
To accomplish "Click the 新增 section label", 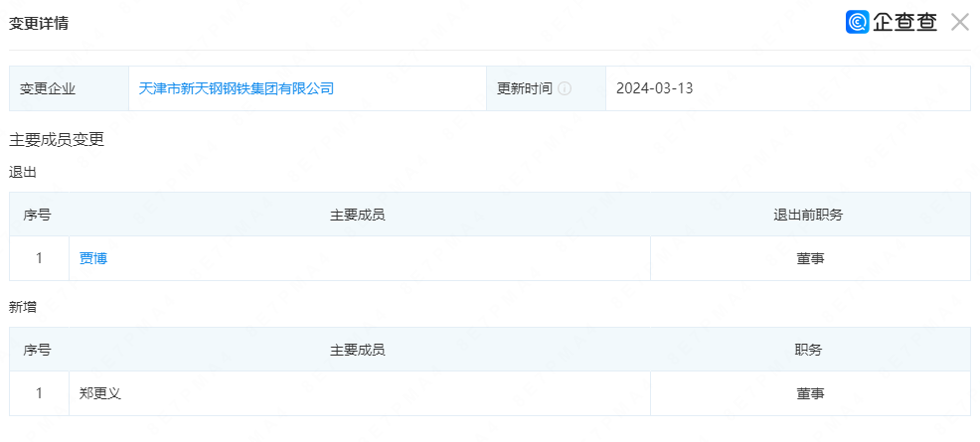I will click(x=23, y=307).
